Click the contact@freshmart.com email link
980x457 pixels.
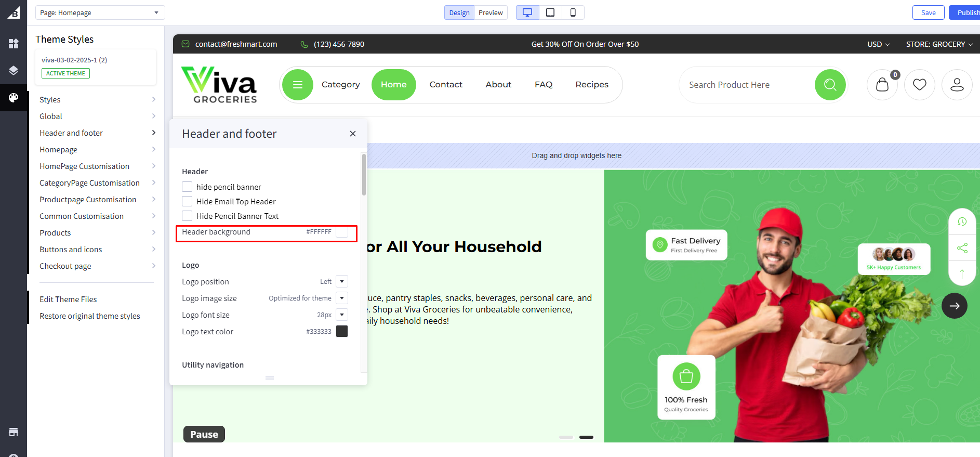tap(236, 44)
